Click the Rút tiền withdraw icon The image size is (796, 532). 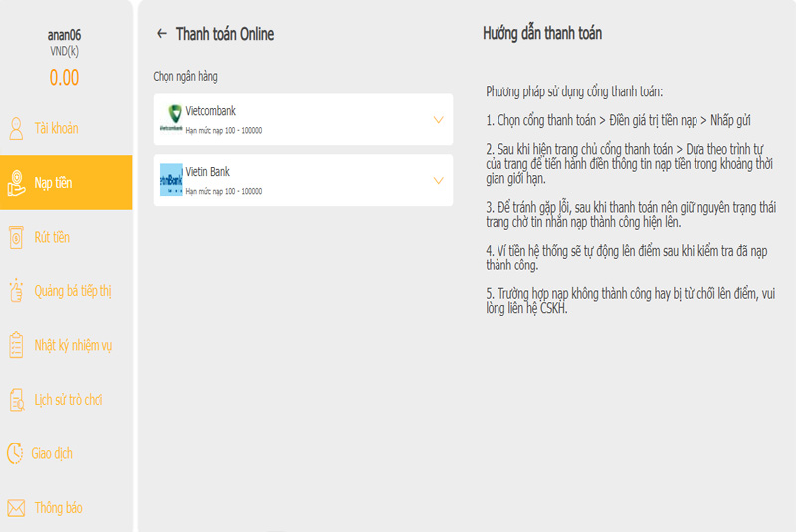pyautogui.click(x=16, y=238)
